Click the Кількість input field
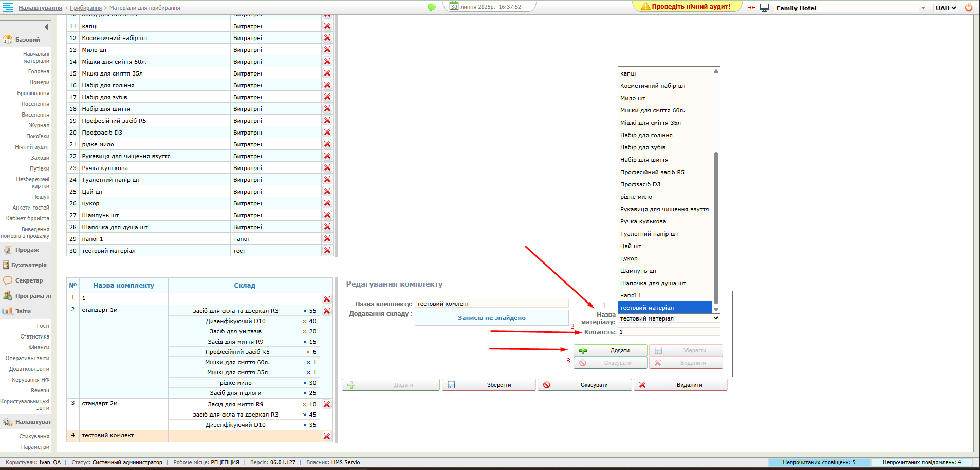This screenshot has height=470, width=980. pos(668,332)
